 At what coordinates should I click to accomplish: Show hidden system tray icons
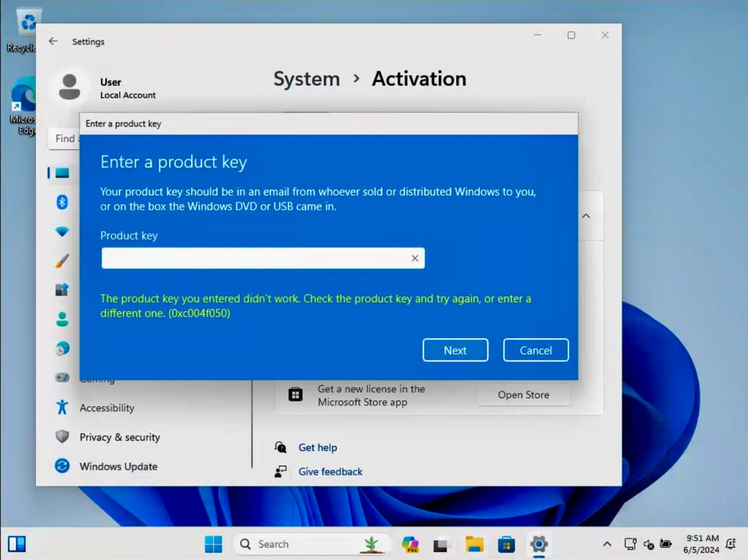pos(607,544)
